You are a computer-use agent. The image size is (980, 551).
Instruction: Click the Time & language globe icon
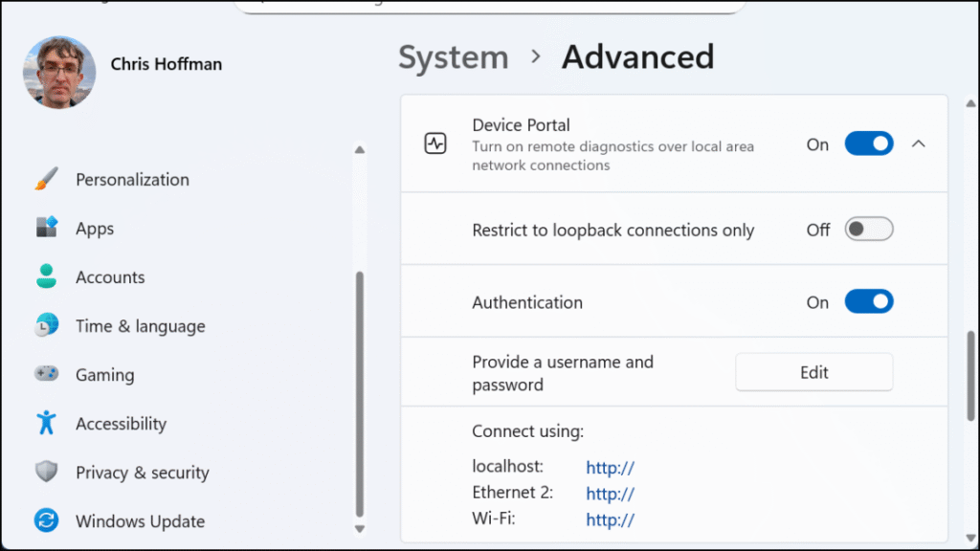click(46, 325)
